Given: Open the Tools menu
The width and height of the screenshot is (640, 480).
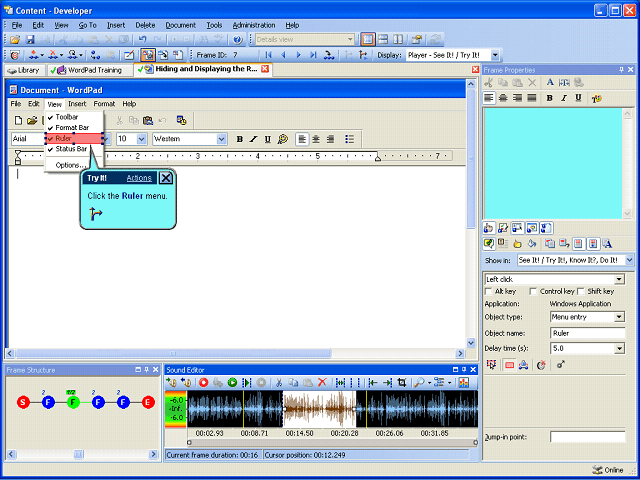Looking at the screenshot, I should click(214, 25).
